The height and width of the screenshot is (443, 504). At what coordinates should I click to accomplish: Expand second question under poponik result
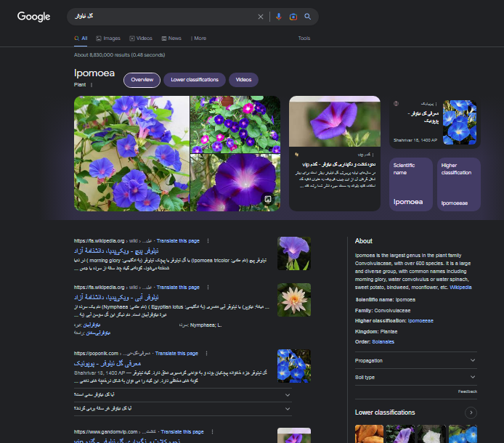[x=182, y=409]
